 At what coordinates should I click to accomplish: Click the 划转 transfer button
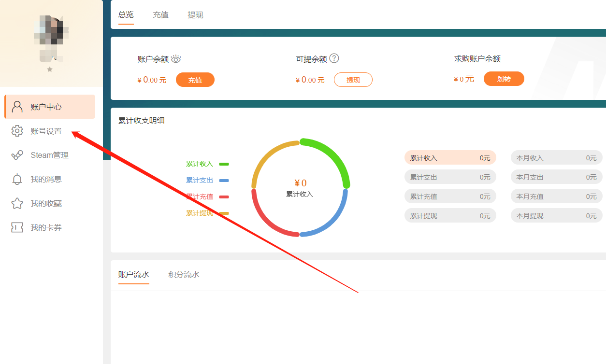click(504, 79)
